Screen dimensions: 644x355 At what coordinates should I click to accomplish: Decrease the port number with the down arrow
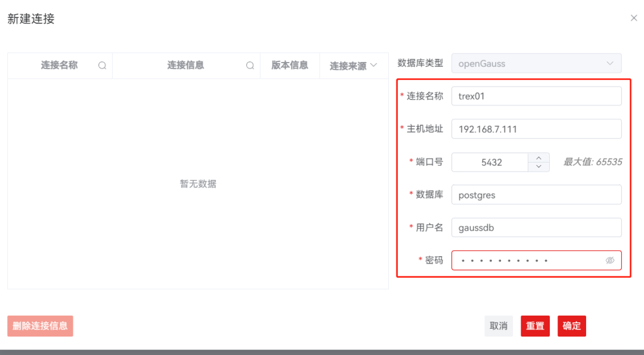click(538, 166)
